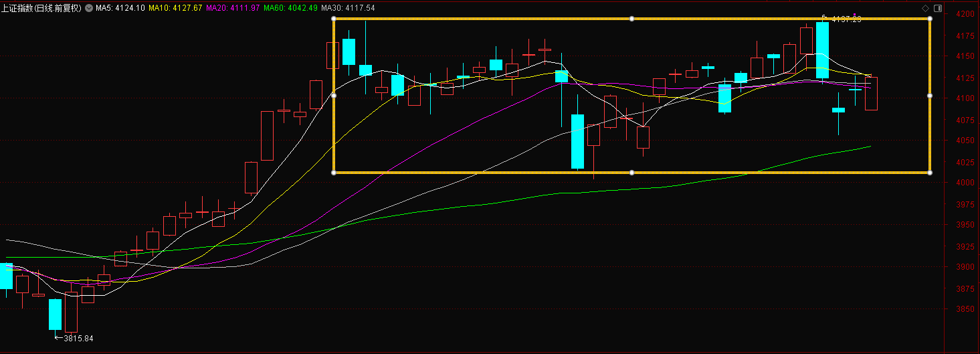Click the small magenta marker above latest candles
This screenshot has height=354, width=980.
coord(854,15)
